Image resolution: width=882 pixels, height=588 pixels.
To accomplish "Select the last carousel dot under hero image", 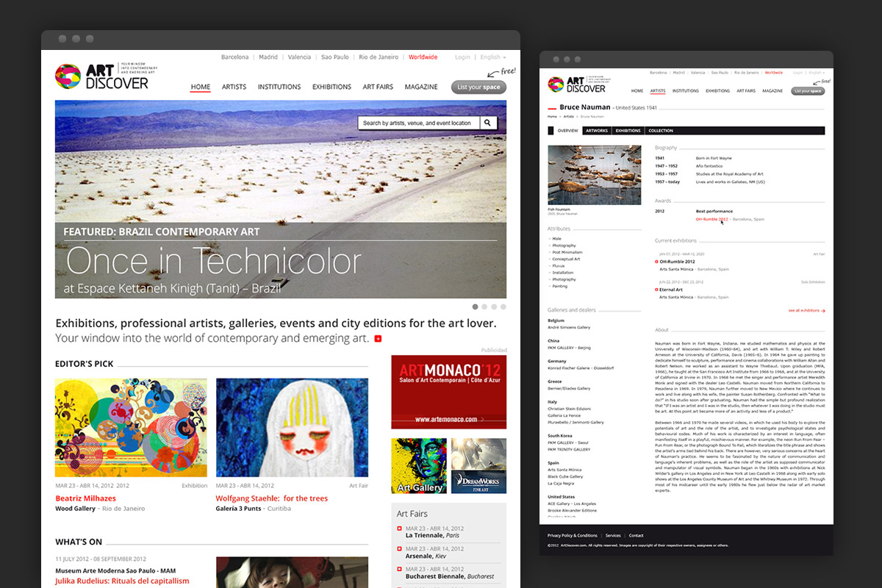I will coord(503,306).
